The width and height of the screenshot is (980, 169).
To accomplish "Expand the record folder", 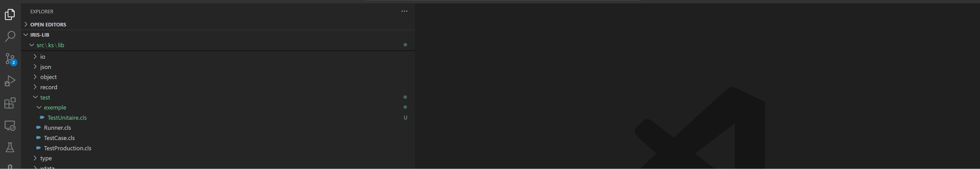I will tap(49, 87).
